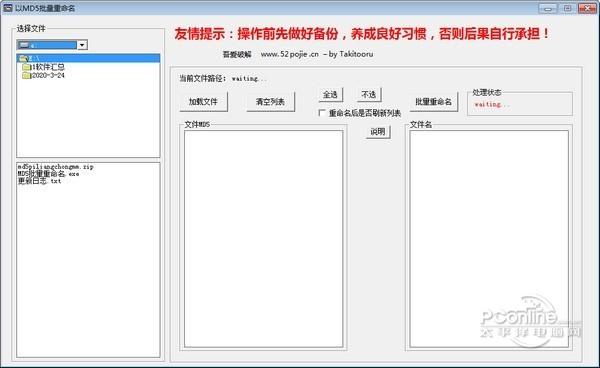This screenshot has width=600, height=368.
Task: Click inside the 文件MD5 list box
Action: 263,239
